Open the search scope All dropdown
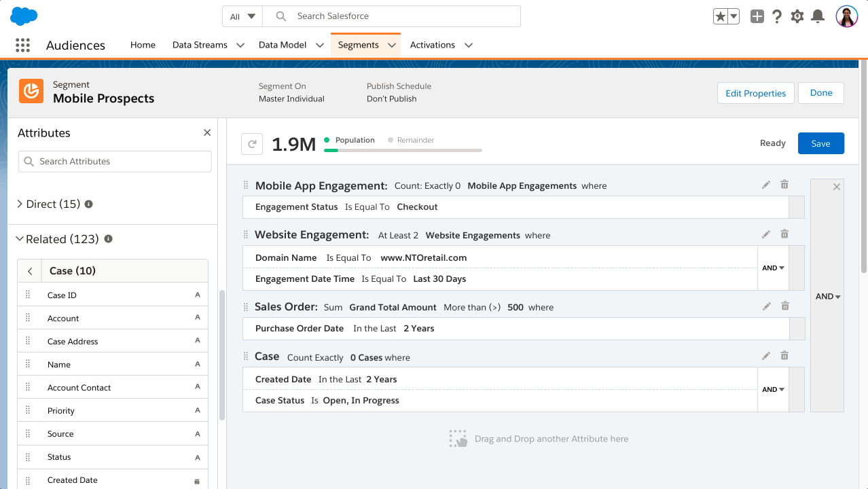 coord(242,16)
